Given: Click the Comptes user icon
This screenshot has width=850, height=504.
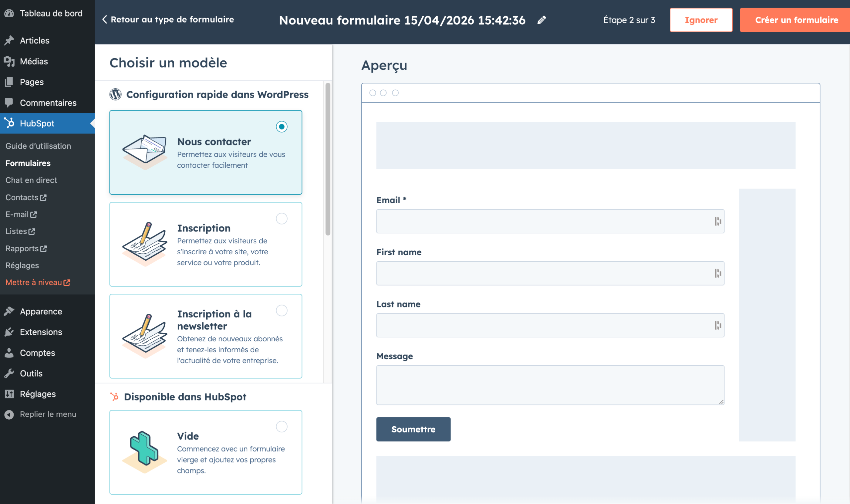Looking at the screenshot, I should 9,353.
